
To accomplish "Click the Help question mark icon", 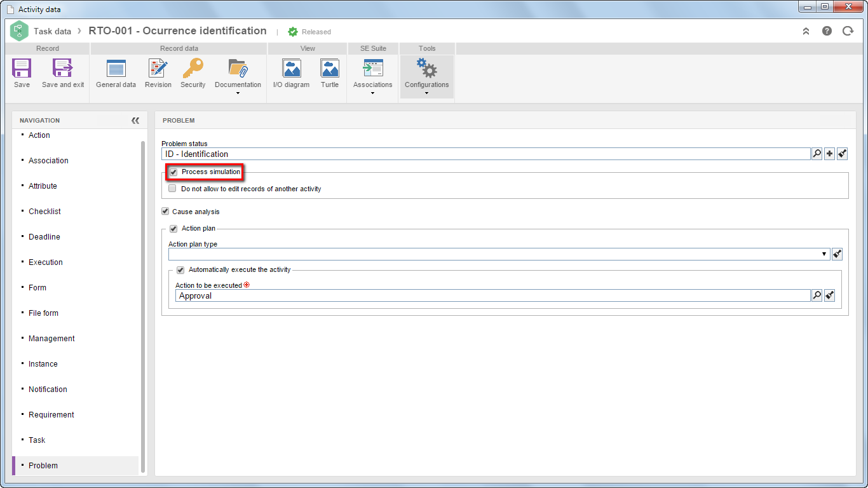I will (827, 30).
